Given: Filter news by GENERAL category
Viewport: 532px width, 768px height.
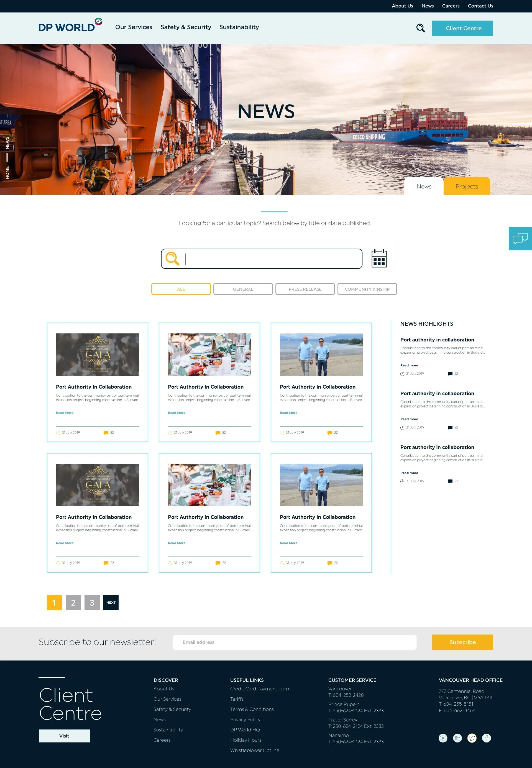Looking at the screenshot, I should coord(243,289).
